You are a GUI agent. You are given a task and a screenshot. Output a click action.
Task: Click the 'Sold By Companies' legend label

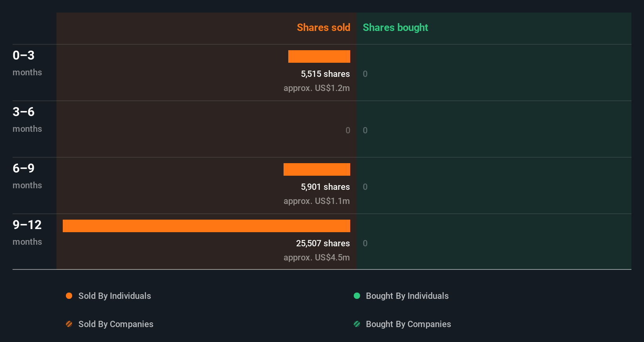point(116,324)
